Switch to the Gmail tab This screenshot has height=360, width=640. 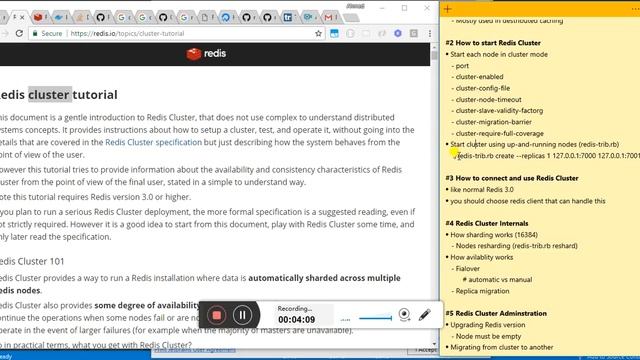tap(329, 17)
